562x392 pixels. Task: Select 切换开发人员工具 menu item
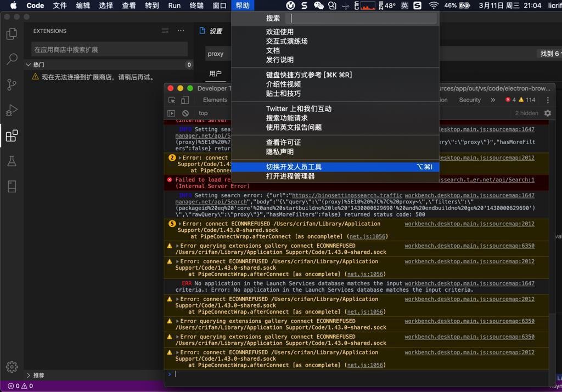(335, 167)
